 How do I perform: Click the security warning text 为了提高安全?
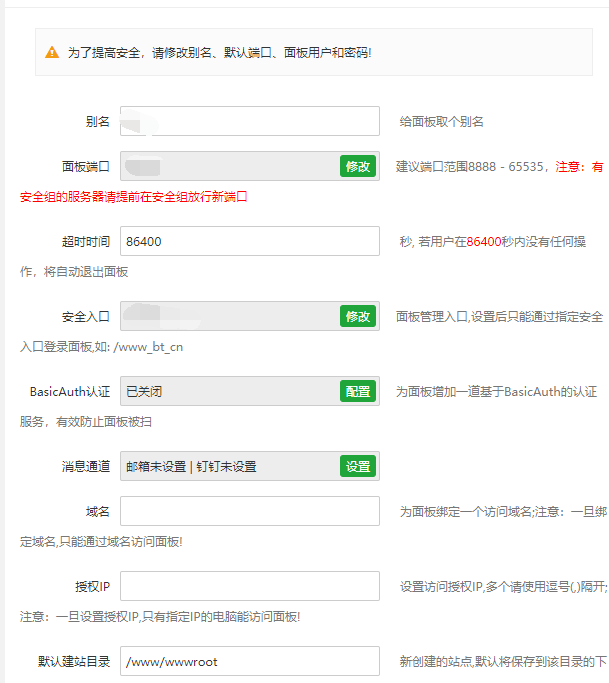tap(219, 53)
